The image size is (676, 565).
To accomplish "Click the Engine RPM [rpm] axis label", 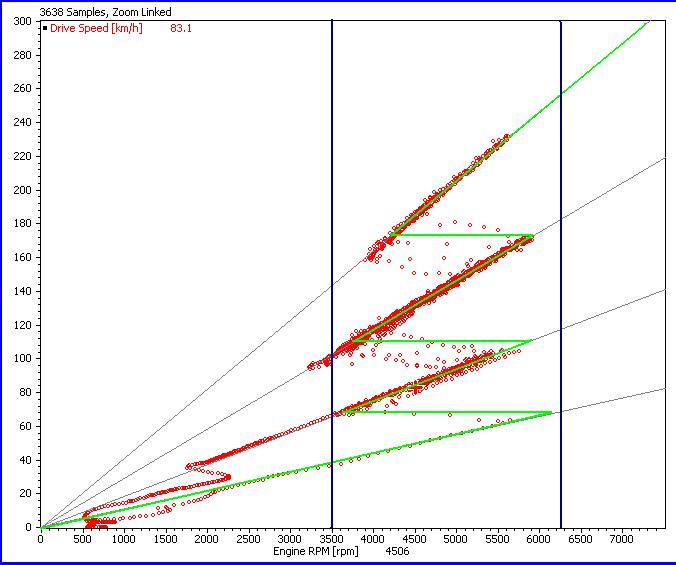I will coord(316,551).
